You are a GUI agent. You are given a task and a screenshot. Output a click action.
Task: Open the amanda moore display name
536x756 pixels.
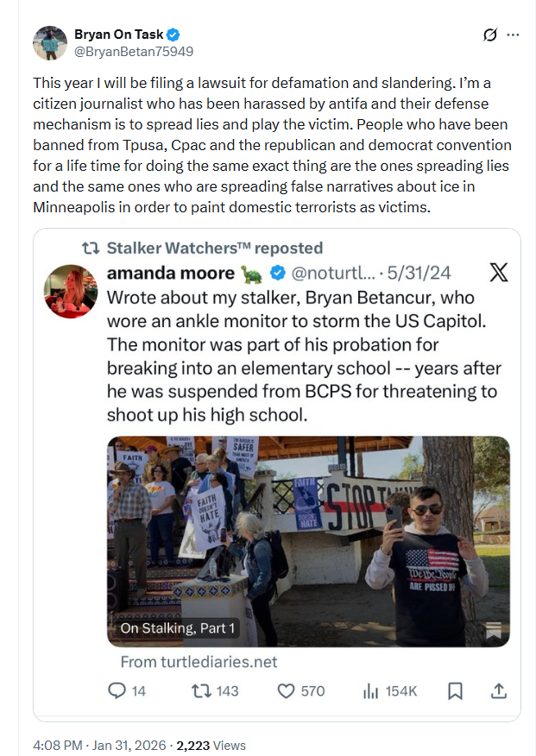tap(171, 274)
